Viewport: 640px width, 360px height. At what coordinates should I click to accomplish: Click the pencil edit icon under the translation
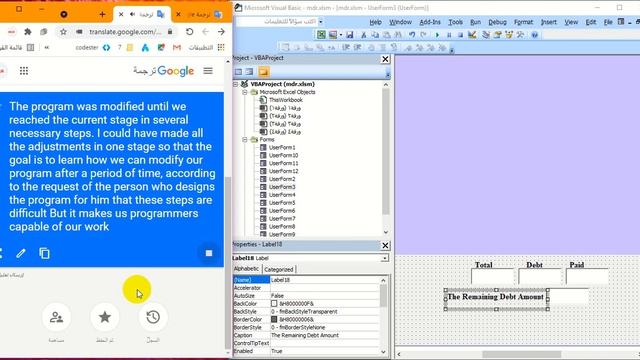[21, 253]
